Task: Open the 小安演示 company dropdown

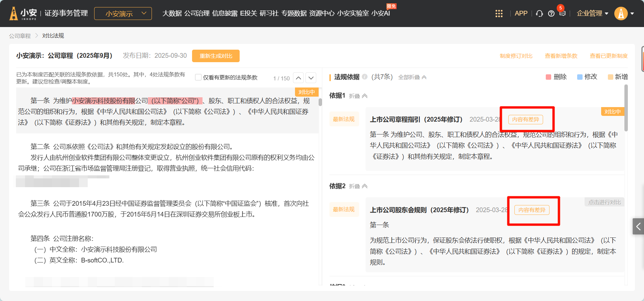Action: pos(123,14)
